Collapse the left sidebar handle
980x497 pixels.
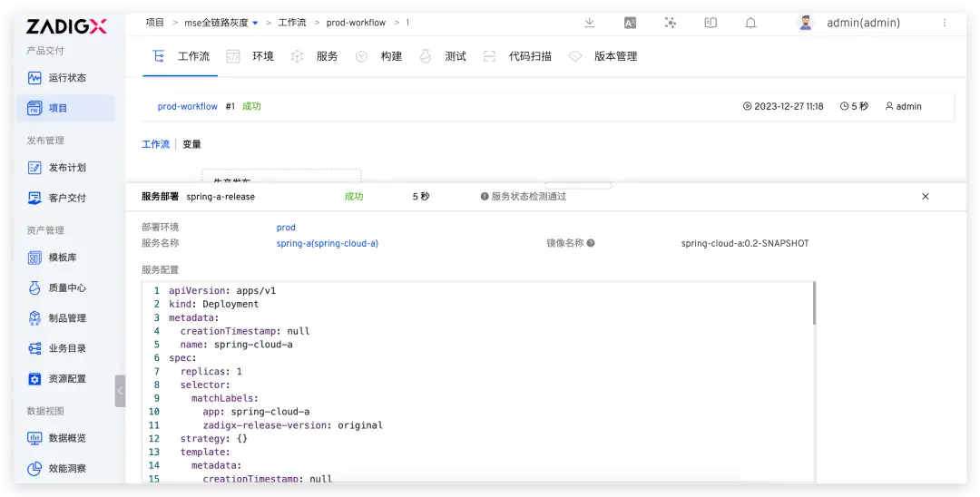(x=120, y=392)
